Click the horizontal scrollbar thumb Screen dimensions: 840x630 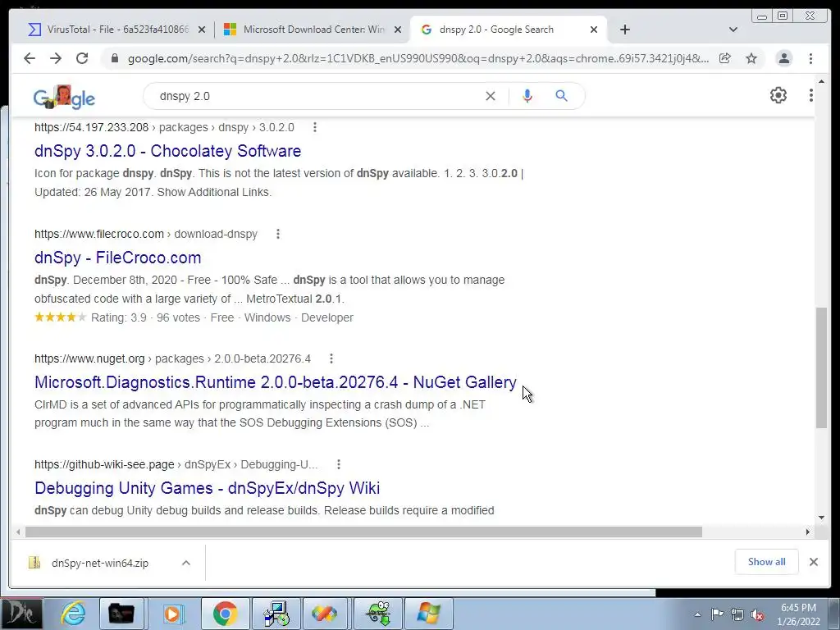click(363, 532)
